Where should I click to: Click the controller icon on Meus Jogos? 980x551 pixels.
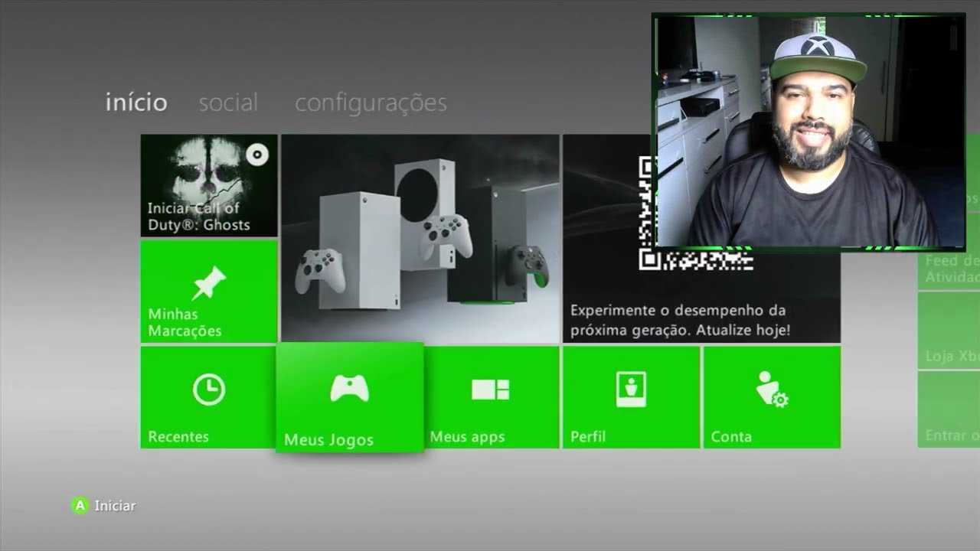click(x=349, y=389)
